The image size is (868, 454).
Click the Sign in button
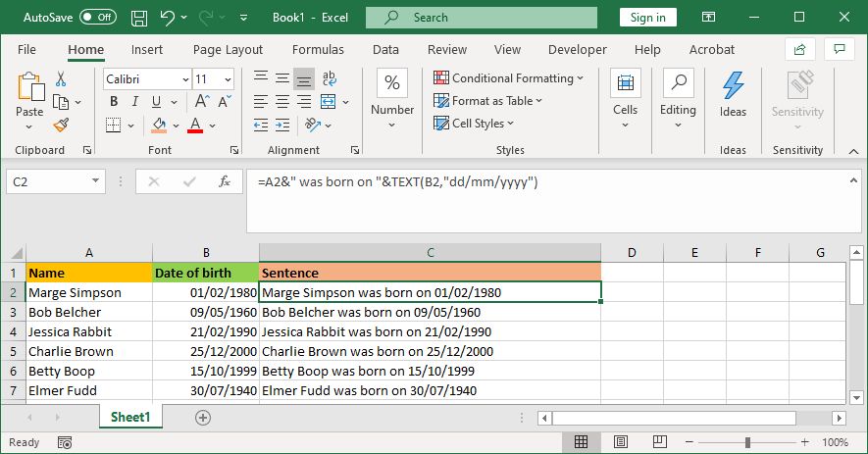[x=647, y=18]
